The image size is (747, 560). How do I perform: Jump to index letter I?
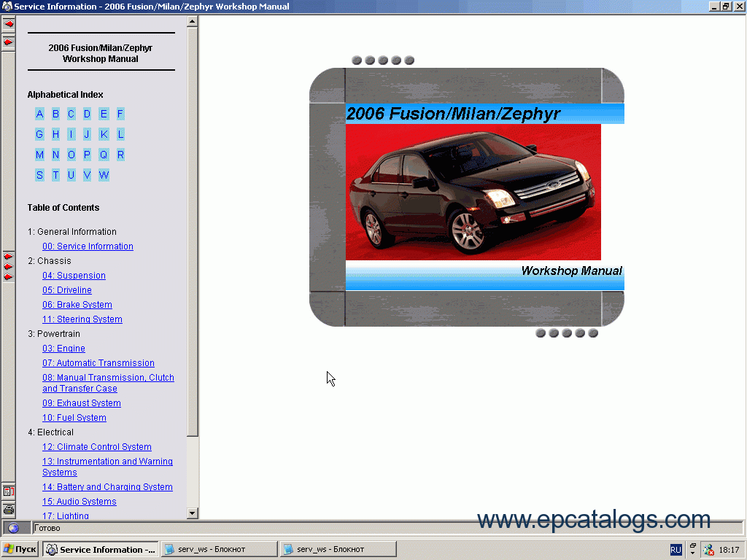pos(71,134)
